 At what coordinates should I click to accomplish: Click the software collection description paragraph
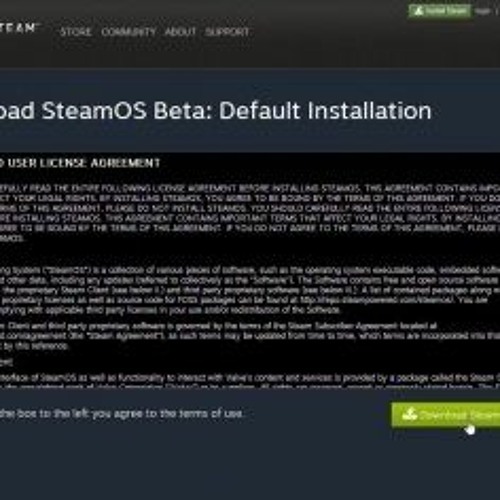click(250, 290)
